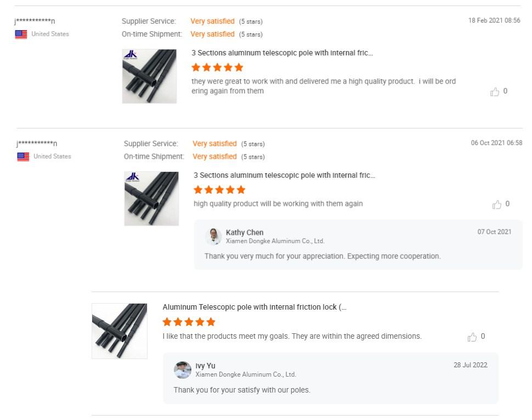Click Kathy Chen's avatar photo
Screen dimensions: 532x420
tap(213, 236)
